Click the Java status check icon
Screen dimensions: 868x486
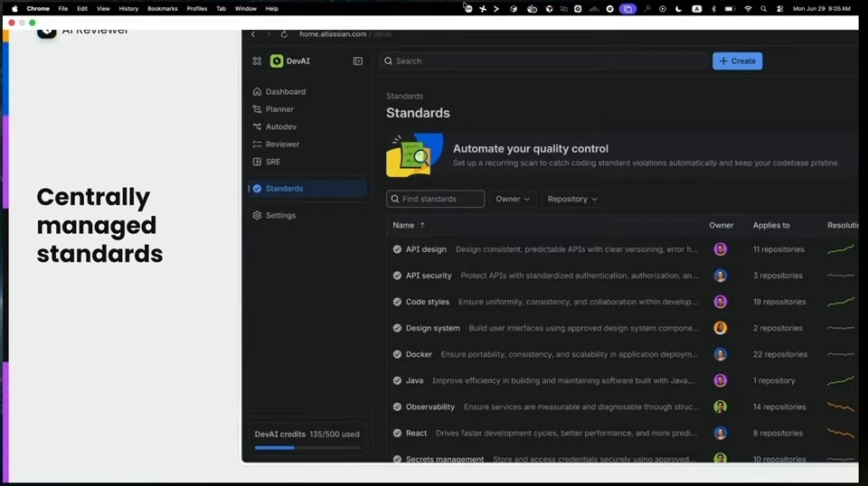tap(397, 380)
